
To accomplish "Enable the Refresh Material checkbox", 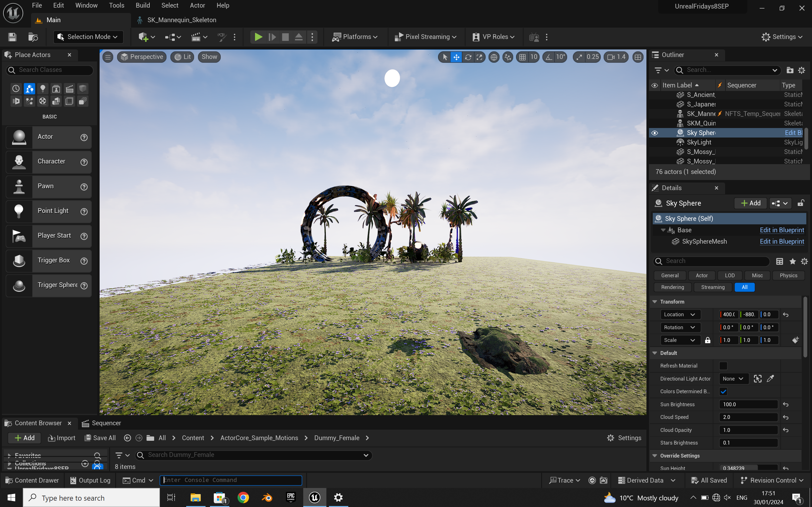I will click(x=723, y=366).
